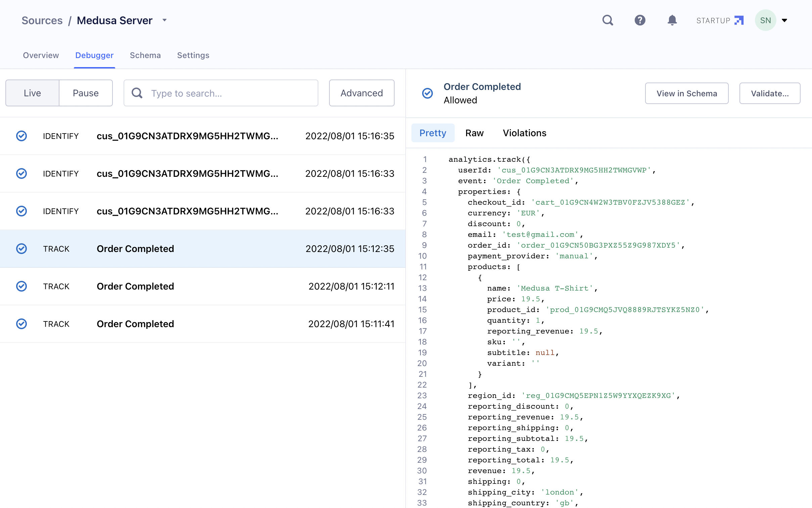Click line number 11 in the code gutter

423,267
